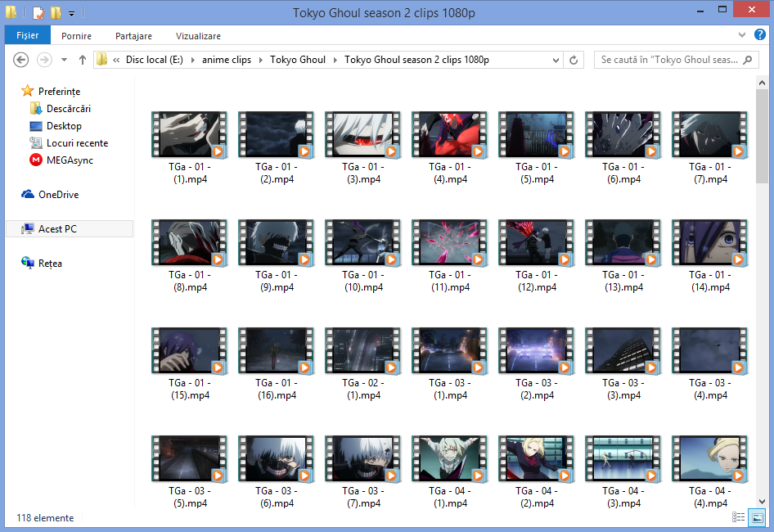Click file name label TGa - 01 - (5).mp4
Viewport: 774px width, 532px height.
[537, 173]
